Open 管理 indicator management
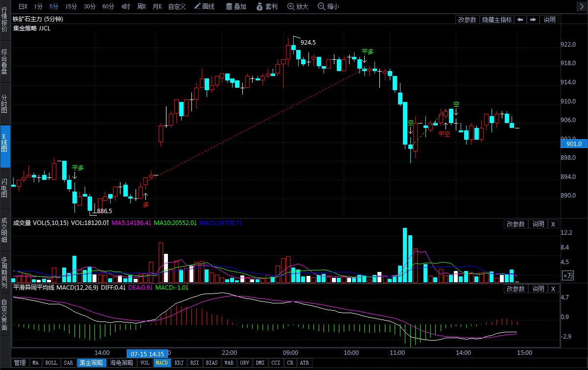Viewport: 588px width, 370px height. point(20,363)
